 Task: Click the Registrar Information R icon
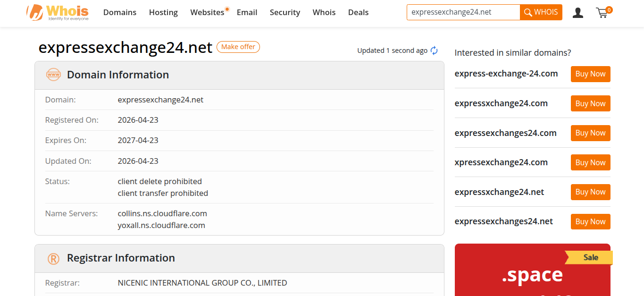point(53,258)
